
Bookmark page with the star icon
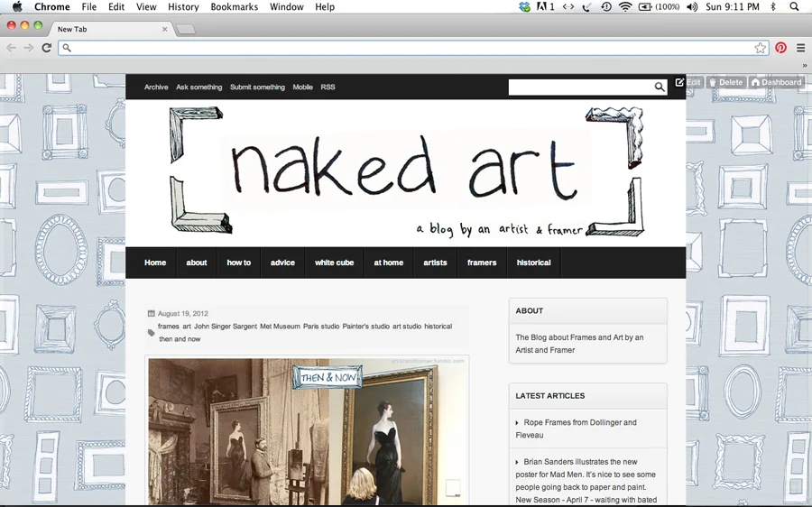760,48
